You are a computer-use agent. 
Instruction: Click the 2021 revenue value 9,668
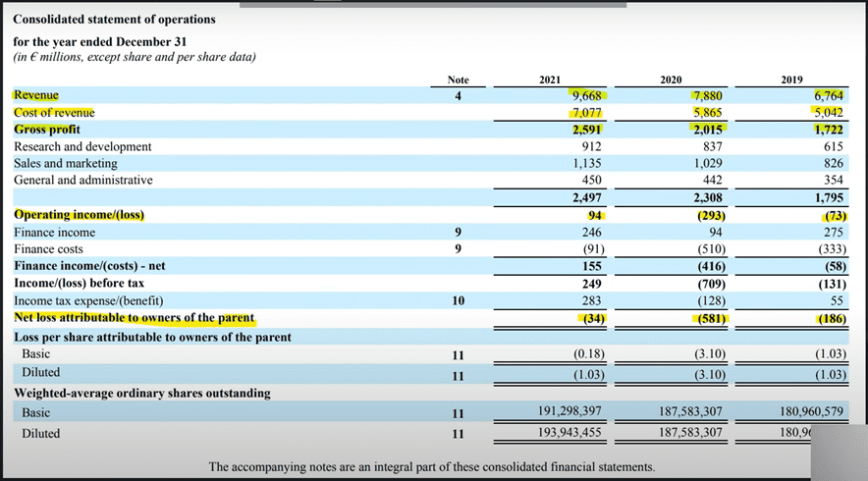tap(586, 96)
